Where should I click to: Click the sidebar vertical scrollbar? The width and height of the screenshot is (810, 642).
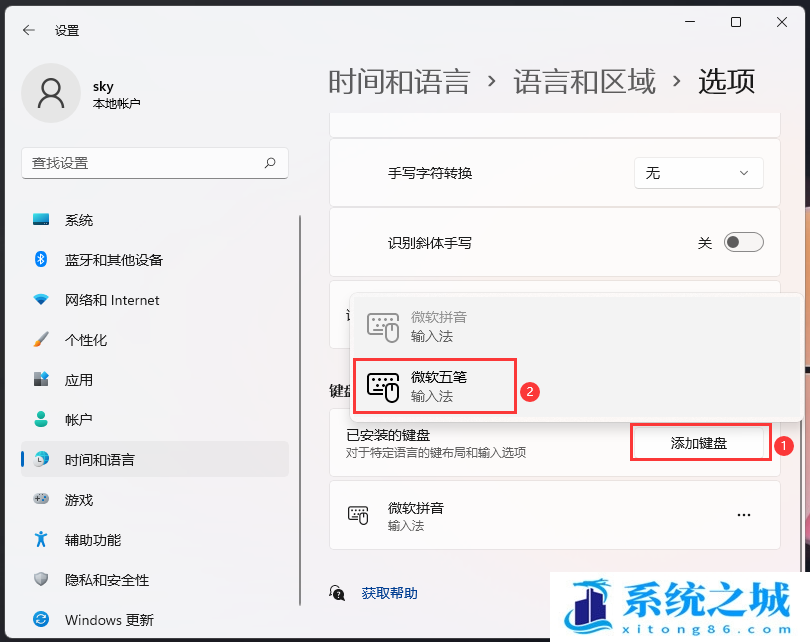pyautogui.click(x=300, y=411)
